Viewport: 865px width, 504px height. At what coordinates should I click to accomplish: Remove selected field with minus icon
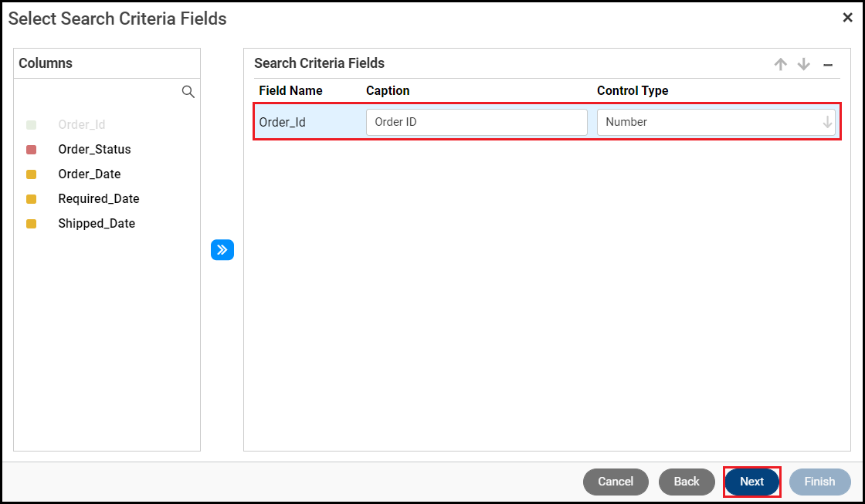pos(828,65)
